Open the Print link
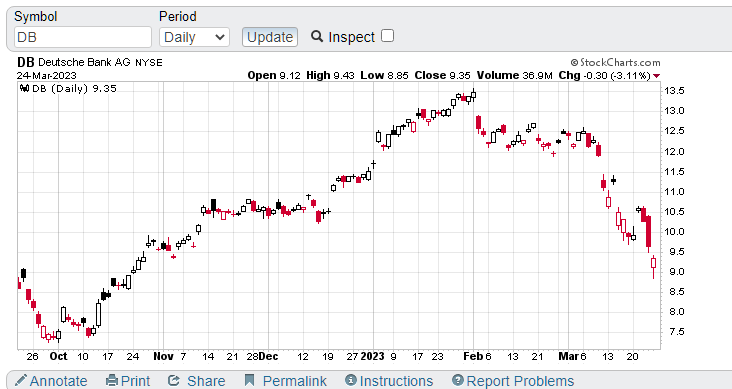 pyautogui.click(x=135, y=381)
